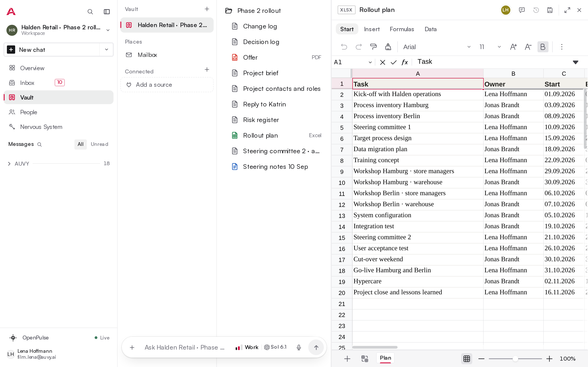The width and height of the screenshot is (588, 367).
Task: Click the clear formatting icon
Action: 388,47
